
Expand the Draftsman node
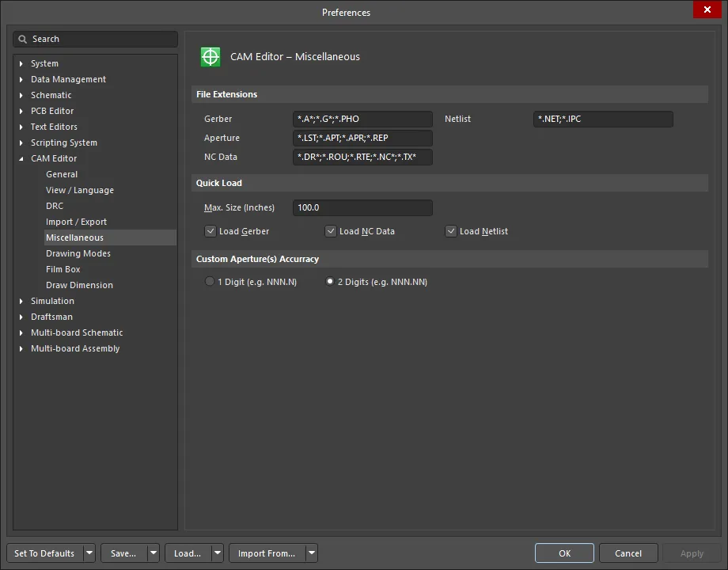21,317
